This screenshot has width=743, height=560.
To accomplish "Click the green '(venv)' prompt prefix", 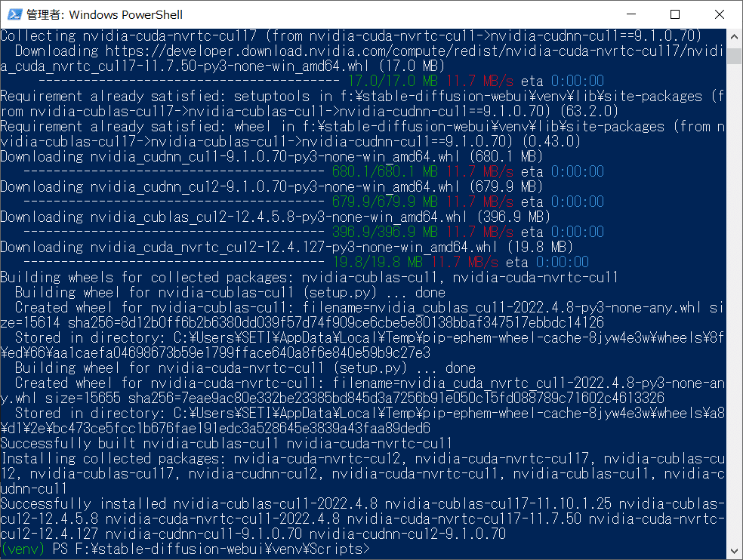I will pyautogui.click(x=23, y=549).
